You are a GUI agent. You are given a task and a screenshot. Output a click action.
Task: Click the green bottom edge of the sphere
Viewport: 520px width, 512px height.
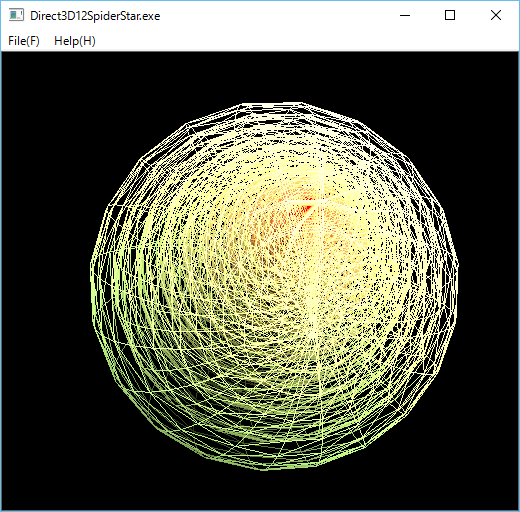[x=267, y=467]
